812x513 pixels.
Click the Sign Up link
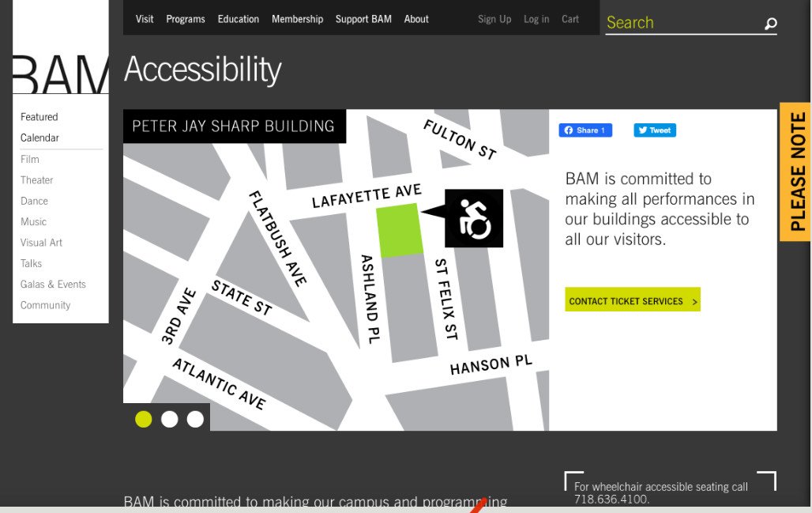(x=494, y=19)
